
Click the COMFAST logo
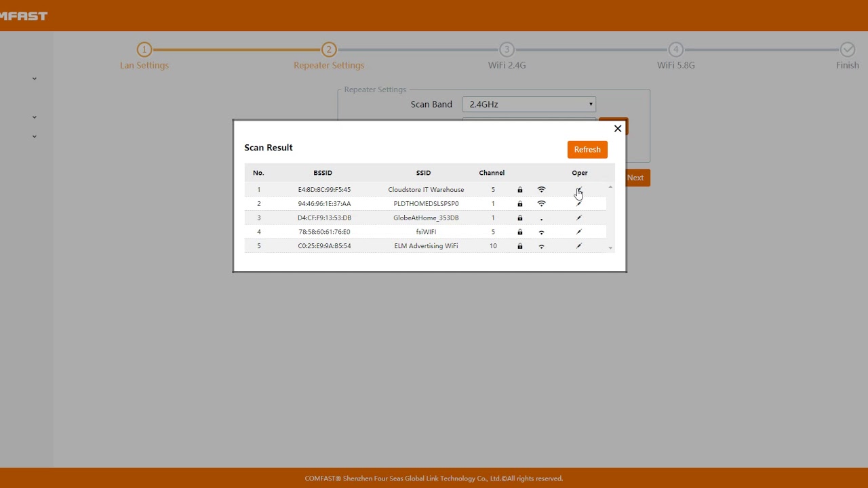point(24,16)
